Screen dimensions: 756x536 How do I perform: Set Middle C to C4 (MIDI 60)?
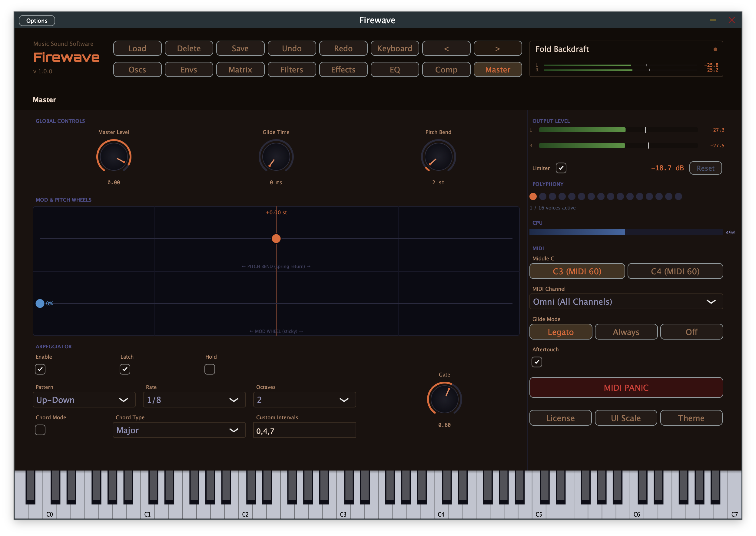[x=675, y=271]
